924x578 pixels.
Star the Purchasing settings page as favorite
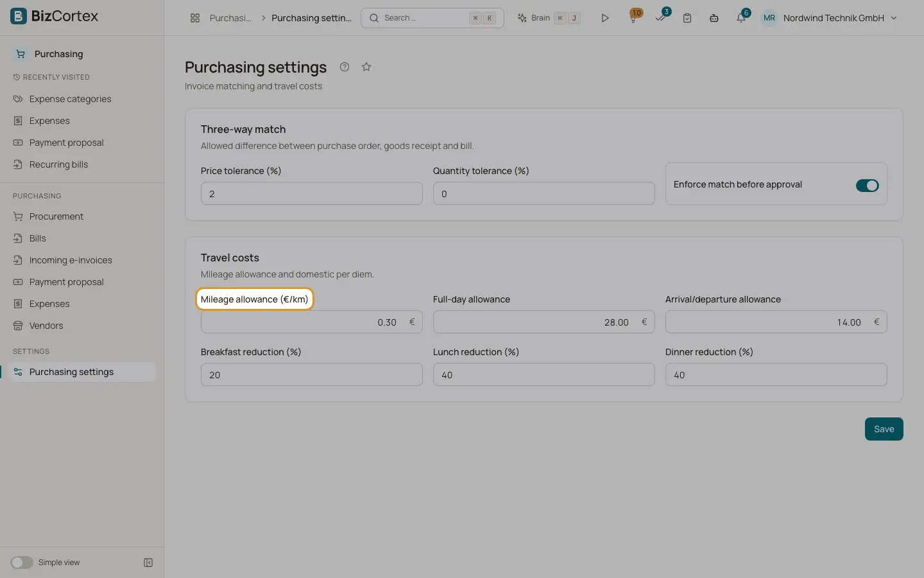pos(366,67)
